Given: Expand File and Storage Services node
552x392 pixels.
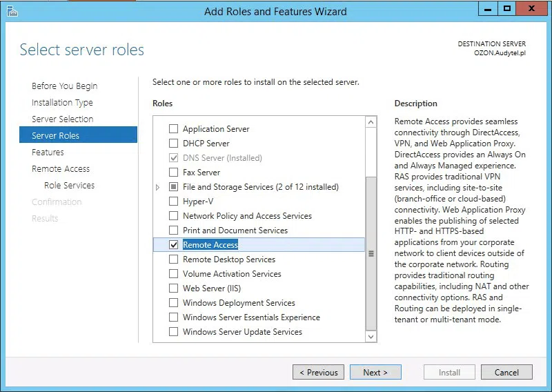Looking at the screenshot, I should click(x=158, y=187).
